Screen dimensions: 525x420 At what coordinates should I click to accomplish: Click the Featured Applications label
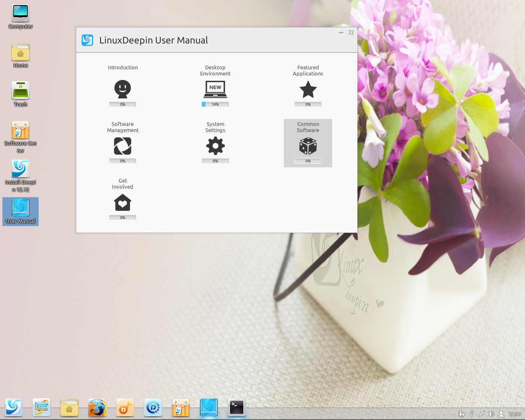point(308,71)
